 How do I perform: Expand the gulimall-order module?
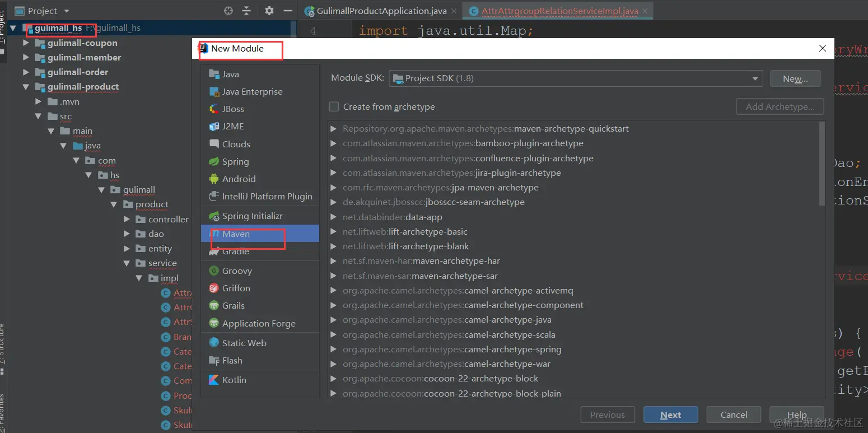pyautogui.click(x=26, y=72)
